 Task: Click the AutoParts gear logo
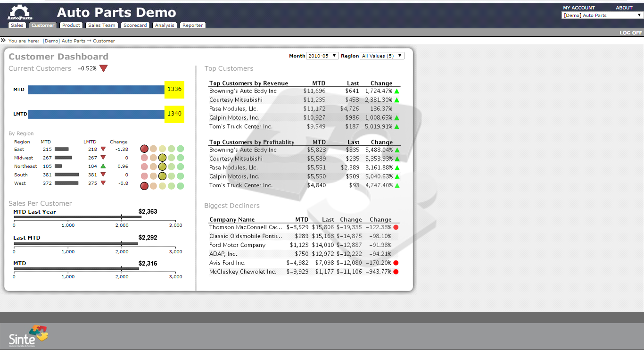[20, 12]
